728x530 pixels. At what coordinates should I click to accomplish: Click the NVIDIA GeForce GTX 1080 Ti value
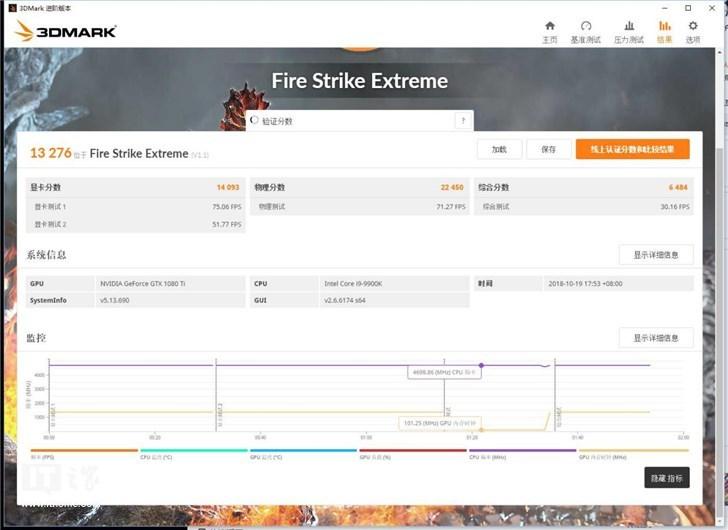(143, 284)
